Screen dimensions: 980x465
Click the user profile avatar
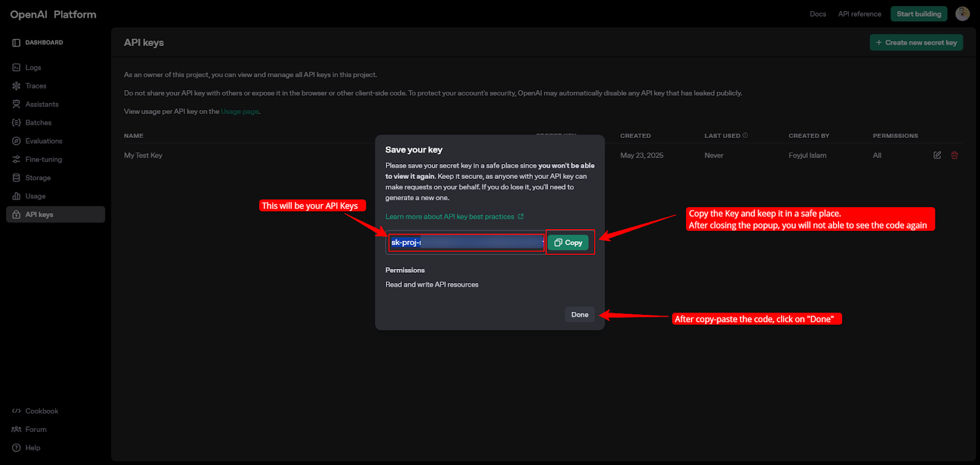pyautogui.click(x=962, y=13)
